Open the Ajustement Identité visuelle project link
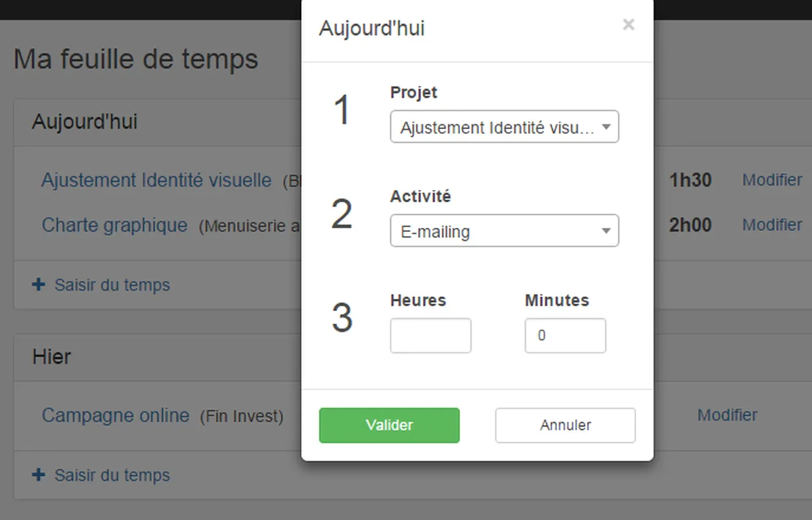812x520 pixels. tap(156, 181)
